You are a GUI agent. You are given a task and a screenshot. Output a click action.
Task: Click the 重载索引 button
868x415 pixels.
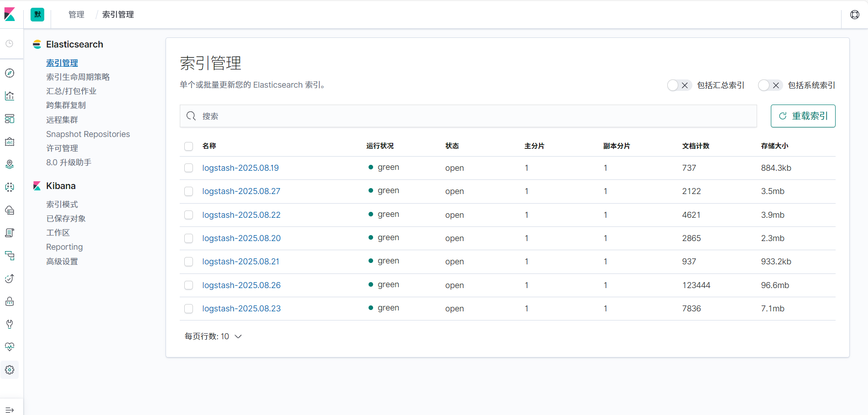[803, 116]
